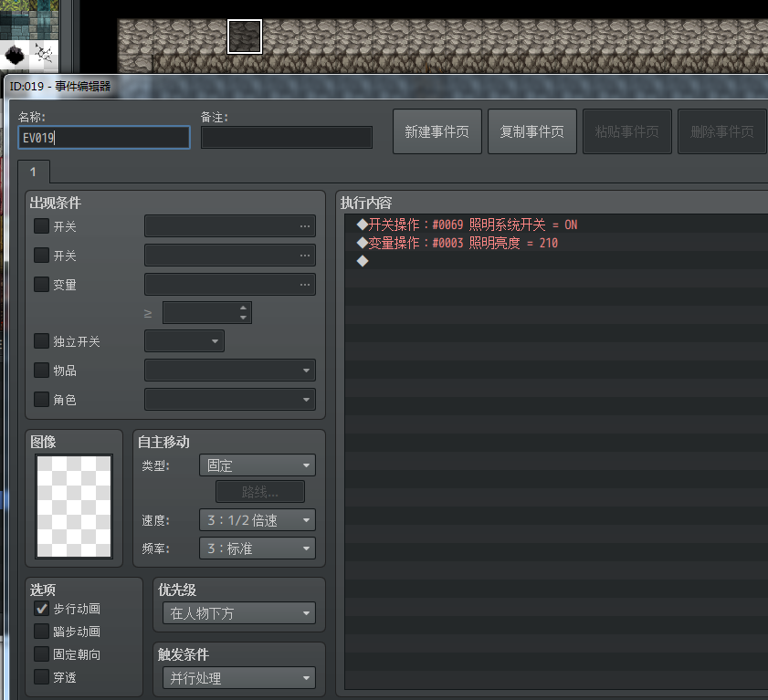
Task: Enable the 独立开关 condition checkbox
Action: pyautogui.click(x=41, y=341)
